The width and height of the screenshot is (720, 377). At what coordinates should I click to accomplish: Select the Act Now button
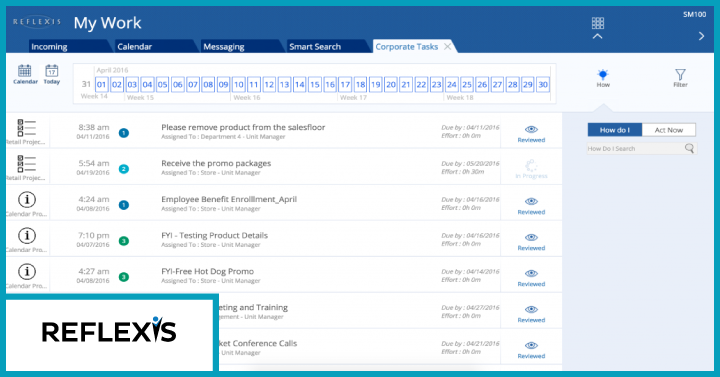(x=669, y=130)
